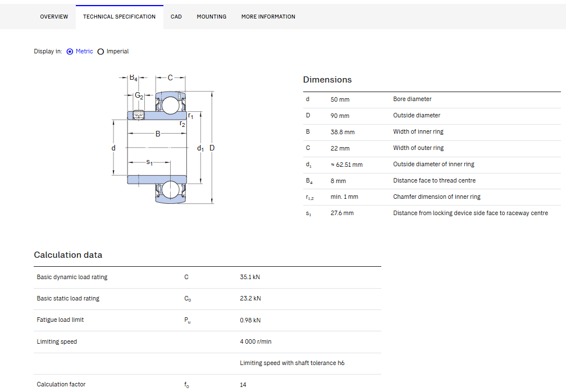Click the 'Limiting speed' label

(x=57, y=342)
